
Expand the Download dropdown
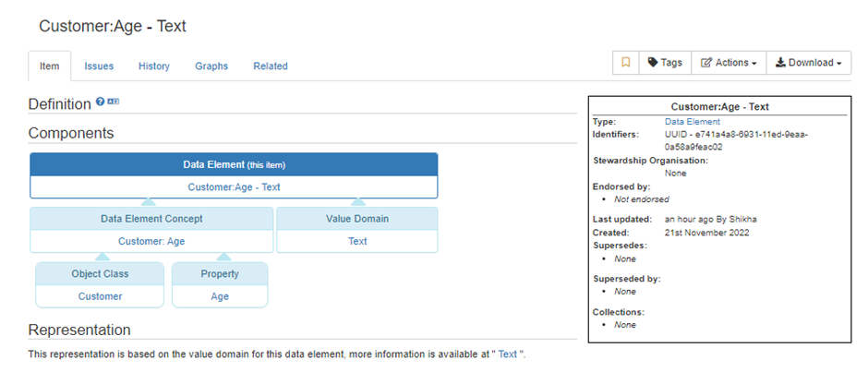click(x=808, y=63)
